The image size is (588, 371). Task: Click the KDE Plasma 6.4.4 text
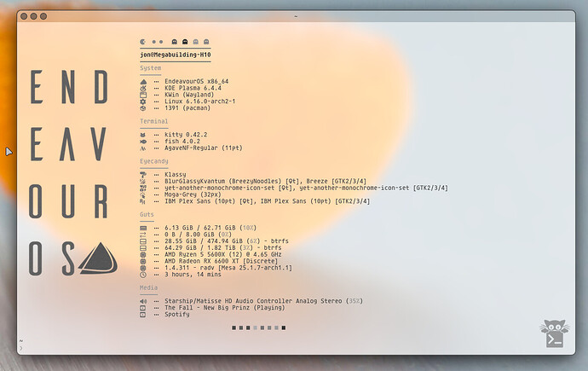[x=193, y=88]
